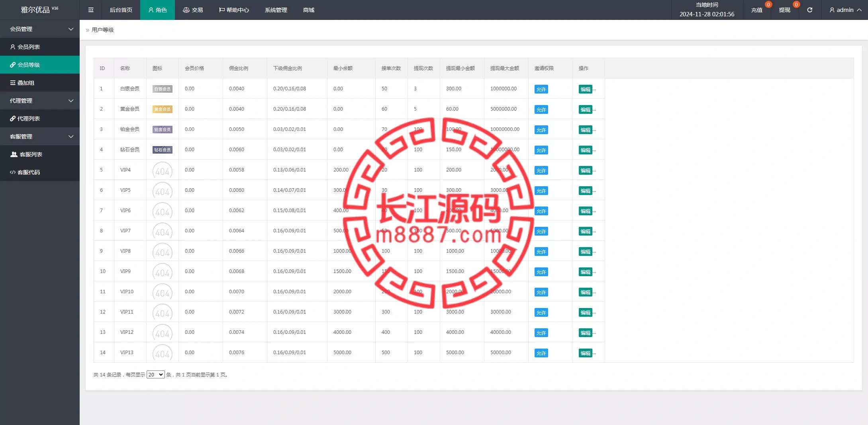
Task: Open the 帮助中心 top menu tab
Action: (234, 10)
